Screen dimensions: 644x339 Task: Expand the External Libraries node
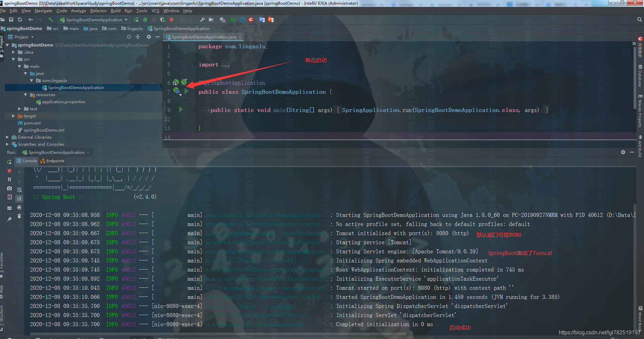point(7,137)
